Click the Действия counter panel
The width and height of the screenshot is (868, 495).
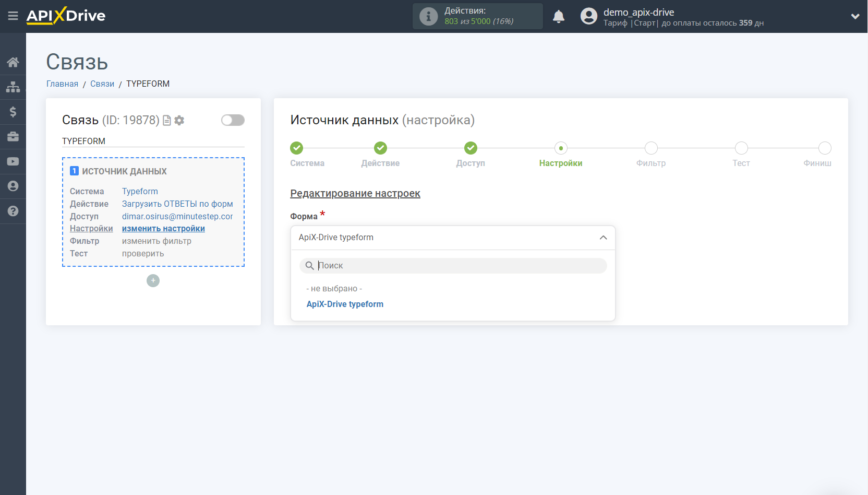(478, 16)
